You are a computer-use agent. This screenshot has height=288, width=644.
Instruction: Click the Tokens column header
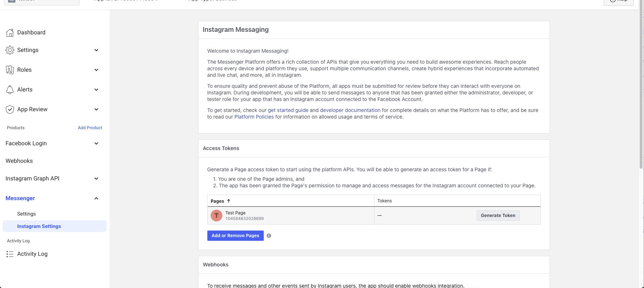385,201
